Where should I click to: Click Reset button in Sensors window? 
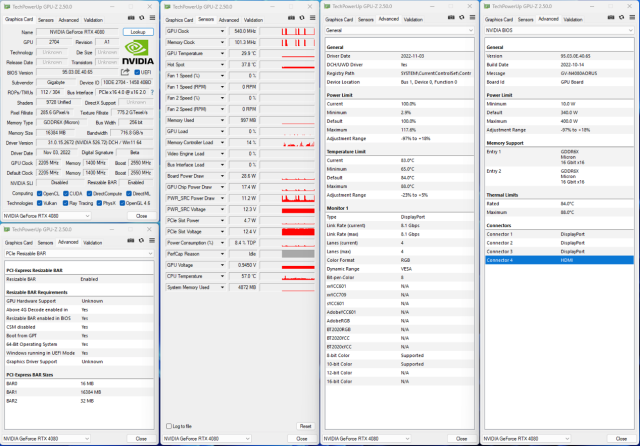tap(305, 426)
